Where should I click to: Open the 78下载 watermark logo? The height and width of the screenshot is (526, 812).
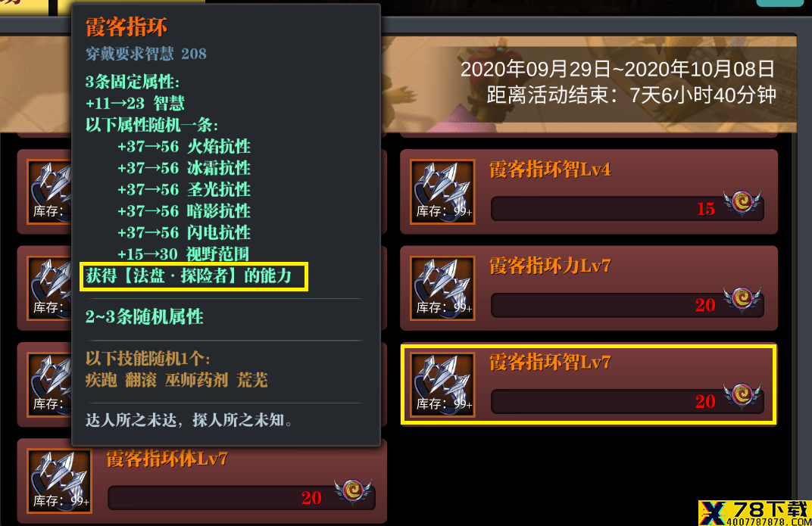pos(754,513)
